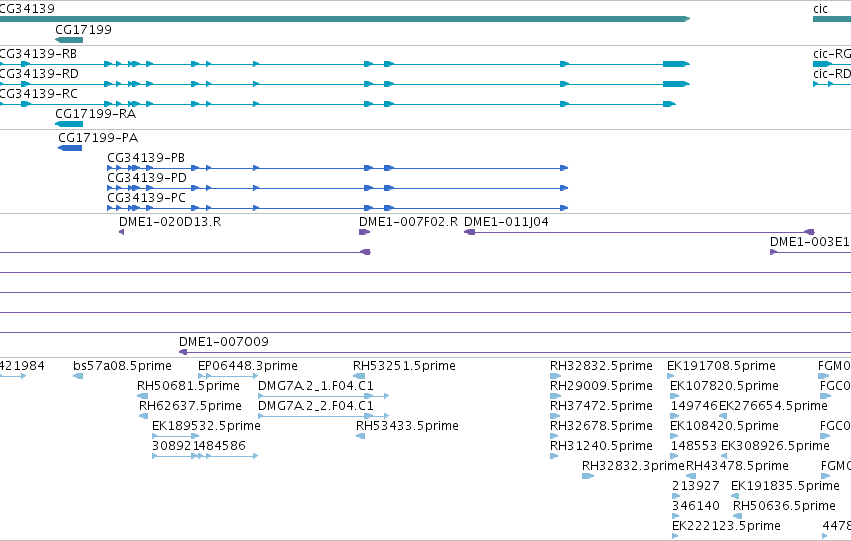Select the cic gene label
Image resolution: width=851 pixels, height=541 pixels.
[820, 9]
